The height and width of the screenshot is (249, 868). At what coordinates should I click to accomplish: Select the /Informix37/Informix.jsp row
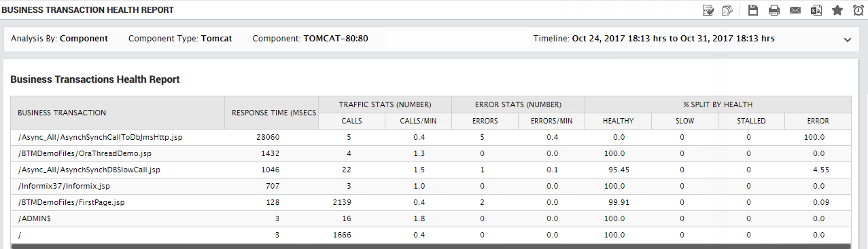click(431, 186)
